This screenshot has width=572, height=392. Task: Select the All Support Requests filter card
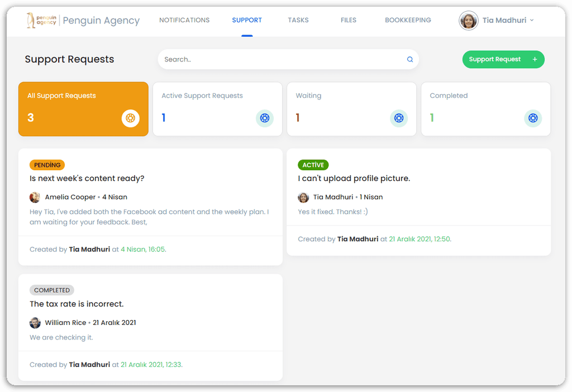coord(84,109)
